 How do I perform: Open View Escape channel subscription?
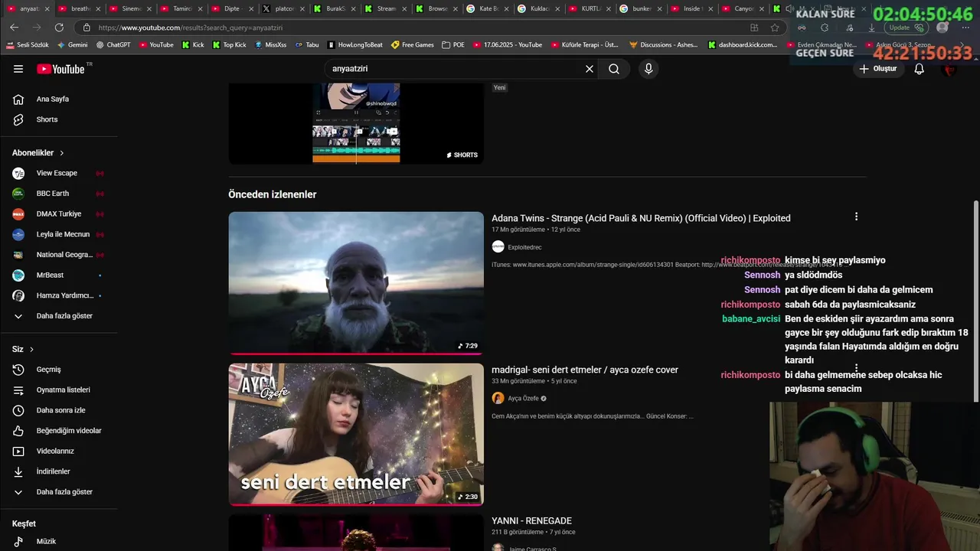[59, 173]
